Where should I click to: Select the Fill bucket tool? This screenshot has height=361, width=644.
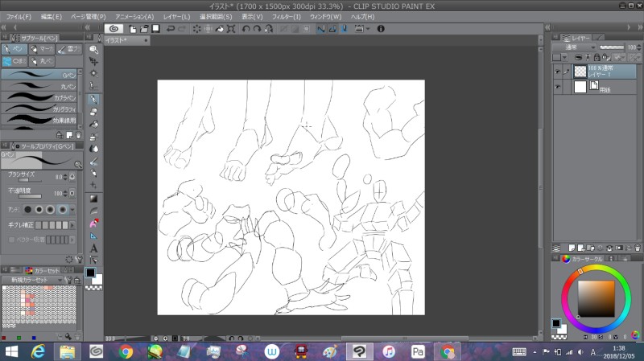[93, 124]
